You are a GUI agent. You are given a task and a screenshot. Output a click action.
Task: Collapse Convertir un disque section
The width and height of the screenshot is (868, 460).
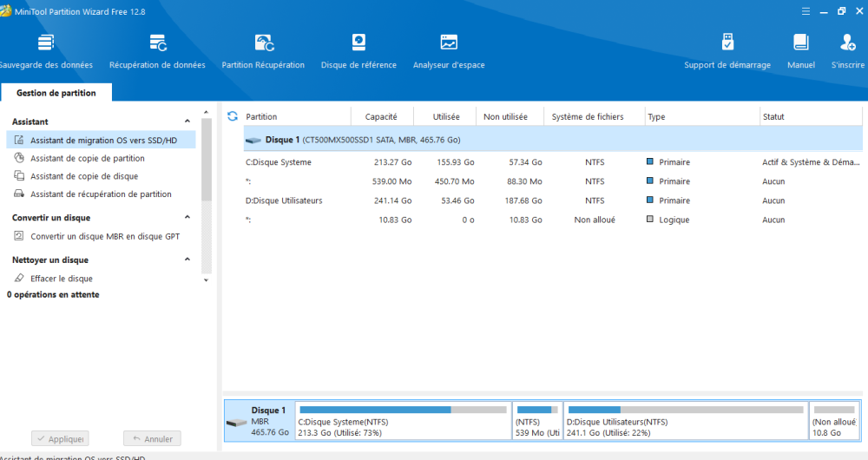pos(187,218)
